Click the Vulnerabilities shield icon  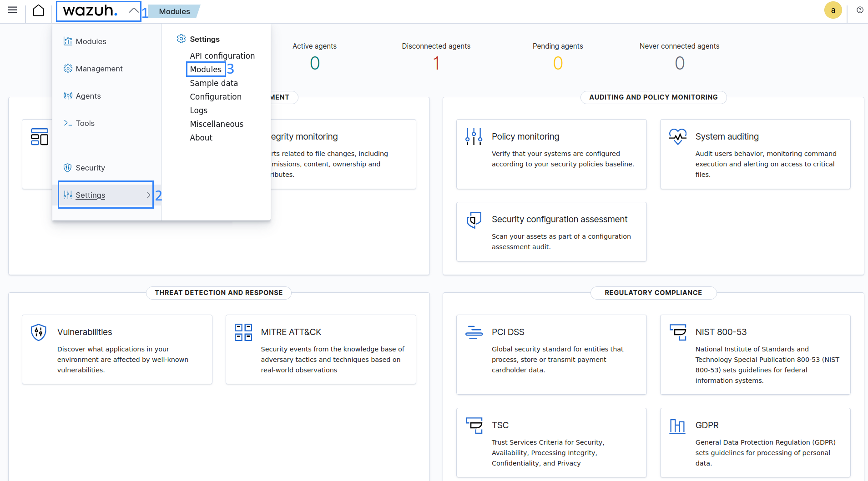point(39,332)
